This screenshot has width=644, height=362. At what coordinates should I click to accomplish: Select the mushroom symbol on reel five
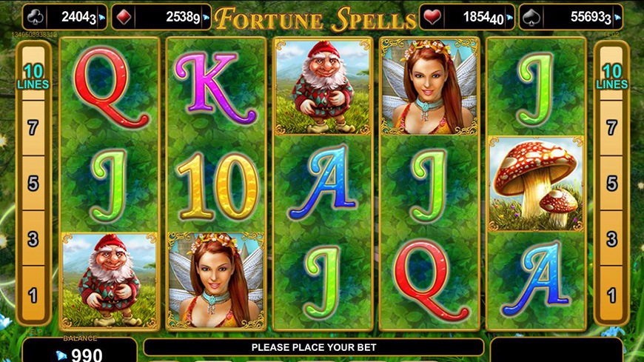(x=536, y=184)
